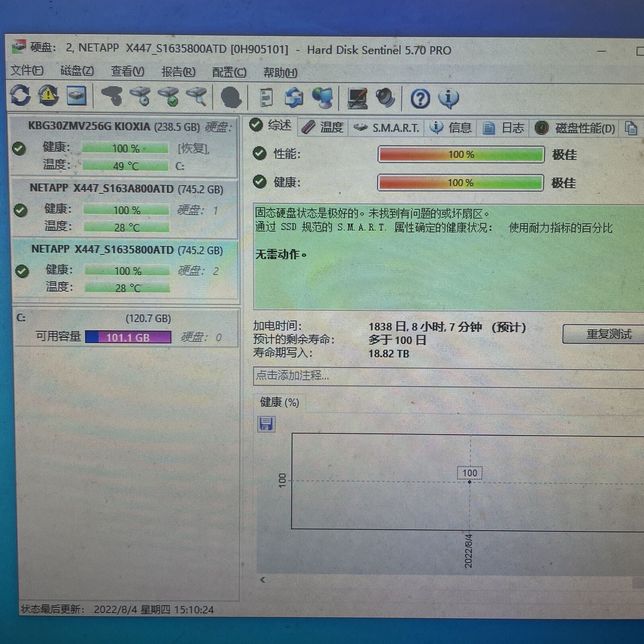Click the 极佳 rating next to 性能
Screen dimensions: 644x644
tap(564, 155)
